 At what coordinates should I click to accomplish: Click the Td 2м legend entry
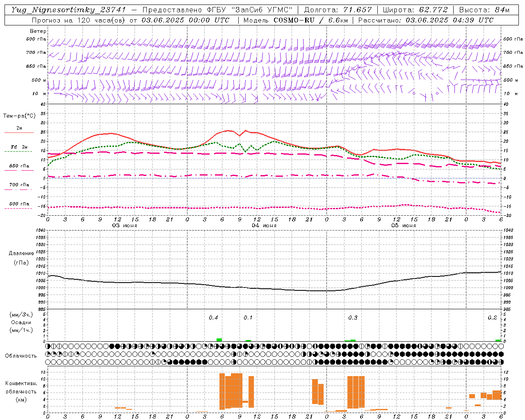[x=19, y=147]
